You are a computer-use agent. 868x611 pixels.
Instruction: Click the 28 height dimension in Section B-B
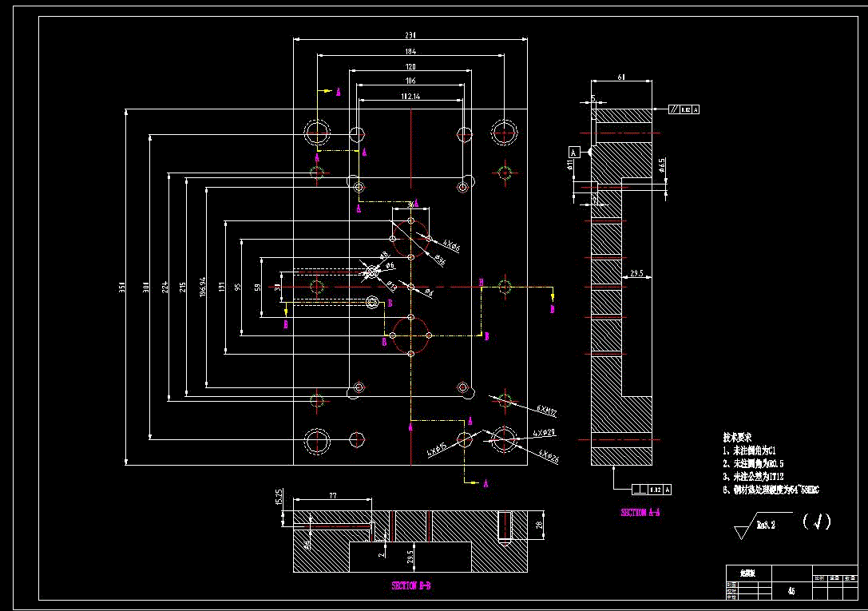coord(539,524)
